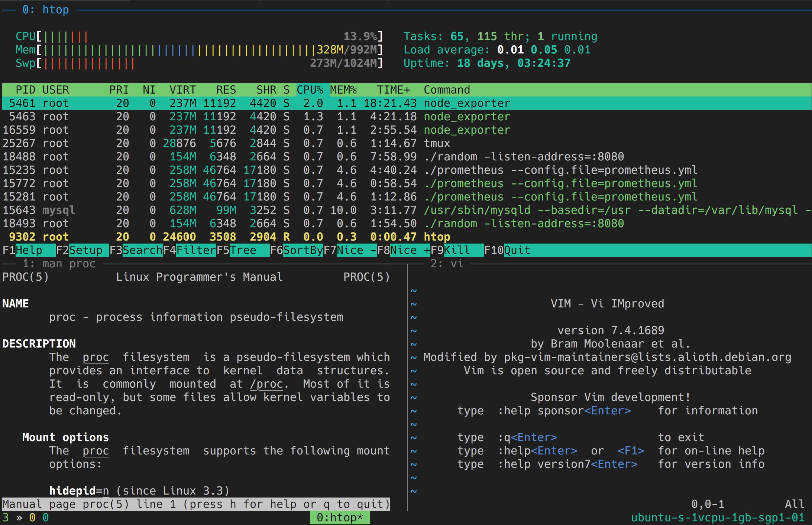Focus the '2: vi' pane title
Screen dimensions: 812x525
click(x=447, y=264)
